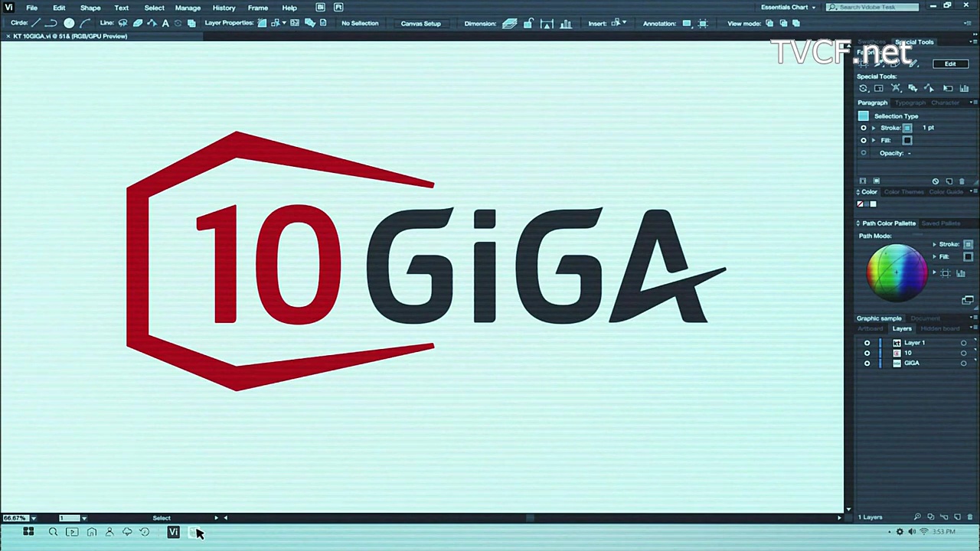
Task: Expand Stroke under Path Mode
Action: click(934, 244)
